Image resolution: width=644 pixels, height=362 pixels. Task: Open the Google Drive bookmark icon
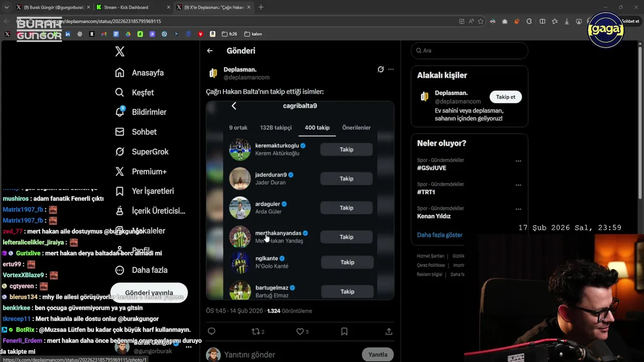point(128,34)
